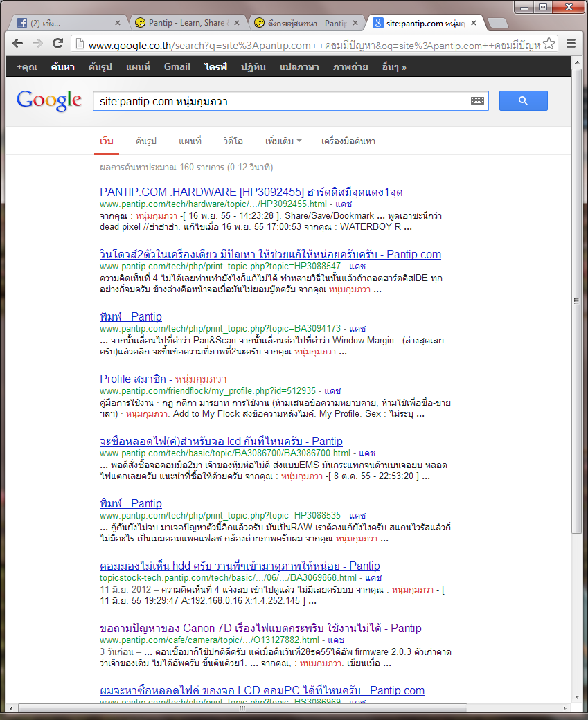Select the แผนที่ results tab
This screenshot has width=588, height=720.
point(190,141)
